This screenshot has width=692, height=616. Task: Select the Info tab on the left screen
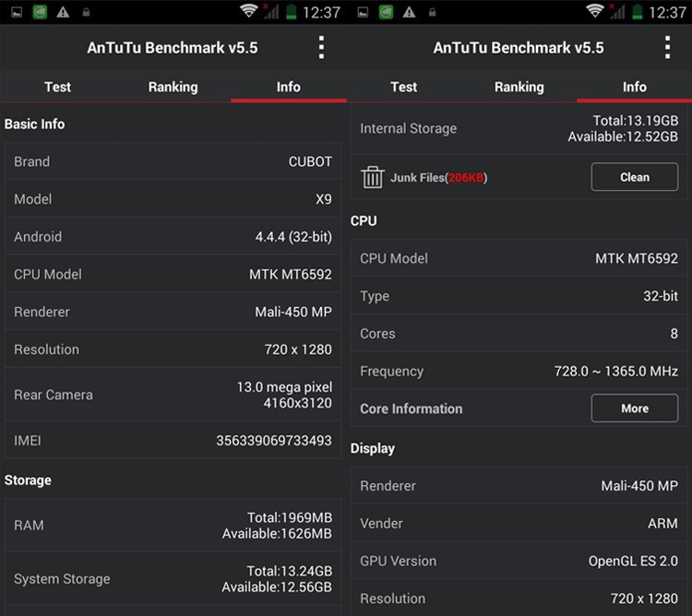(288, 87)
